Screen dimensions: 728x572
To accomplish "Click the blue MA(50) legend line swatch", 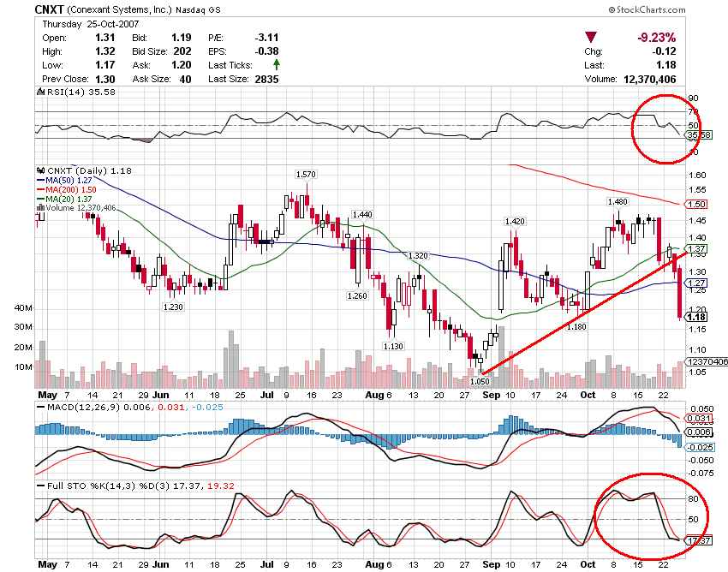I will (x=41, y=180).
